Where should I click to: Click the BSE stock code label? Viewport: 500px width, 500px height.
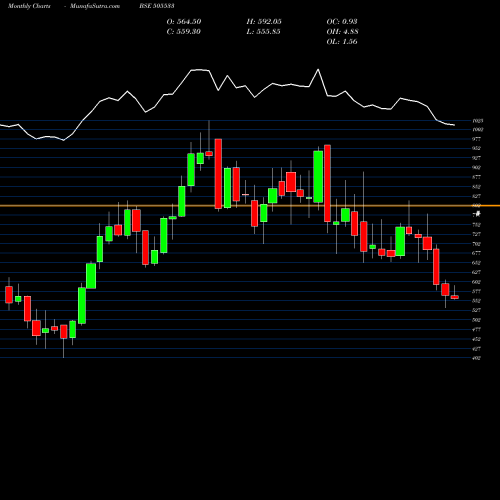click(x=157, y=6)
